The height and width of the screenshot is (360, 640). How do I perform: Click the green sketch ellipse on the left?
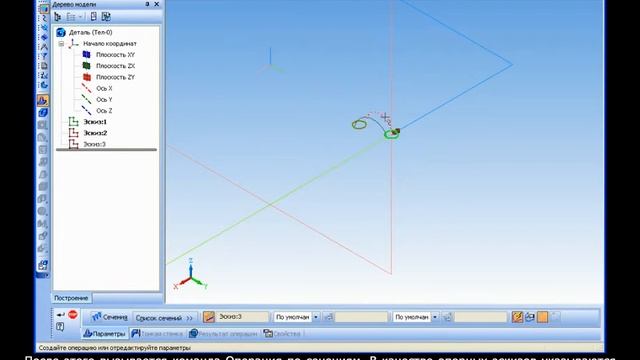coord(359,124)
